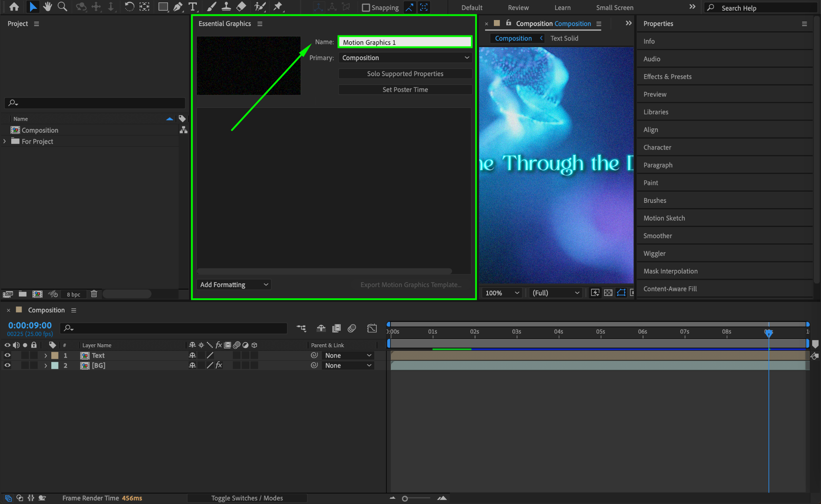This screenshot has height=504, width=821.
Task: Enable the Snapping checkbox
Action: click(x=366, y=8)
